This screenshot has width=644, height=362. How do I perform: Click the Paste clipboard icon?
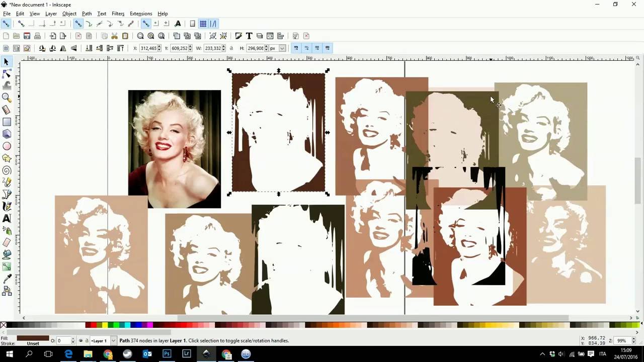pyautogui.click(x=125, y=36)
